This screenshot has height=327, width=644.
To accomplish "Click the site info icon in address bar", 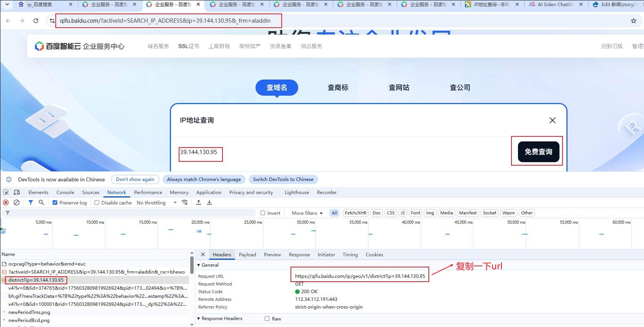I will coord(52,21).
